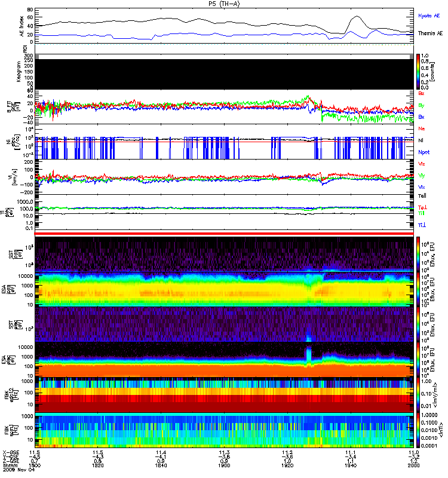
Task: Select the "[counts]" color bar label
Action: click(x=432, y=72)
